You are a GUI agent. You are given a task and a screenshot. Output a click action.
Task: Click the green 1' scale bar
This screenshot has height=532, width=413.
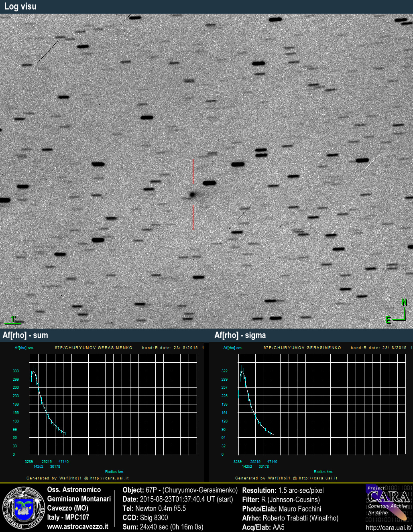(x=12, y=320)
